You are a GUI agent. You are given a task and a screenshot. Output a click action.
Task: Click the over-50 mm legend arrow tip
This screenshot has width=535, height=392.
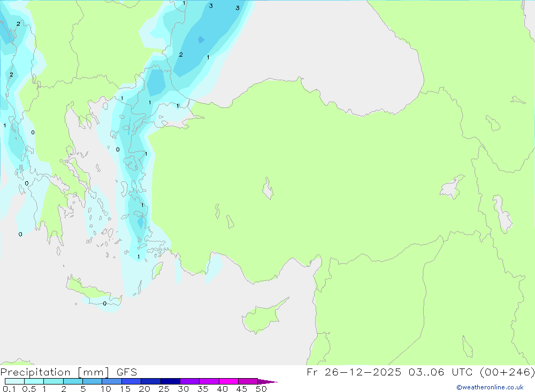coord(267,382)
